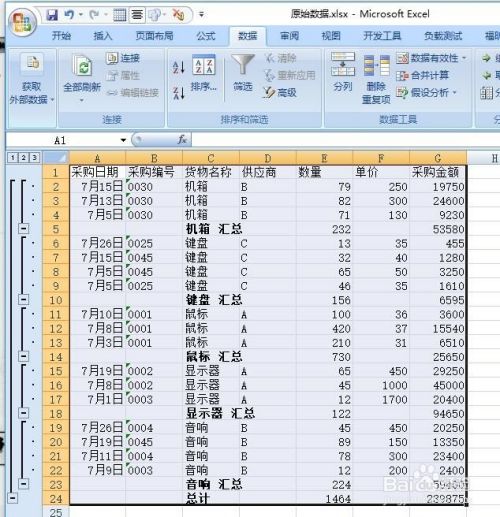
Task: Collapse the 机箱 汇总 group with minus button
Action: pyautogui.click(x=23, y=229)
